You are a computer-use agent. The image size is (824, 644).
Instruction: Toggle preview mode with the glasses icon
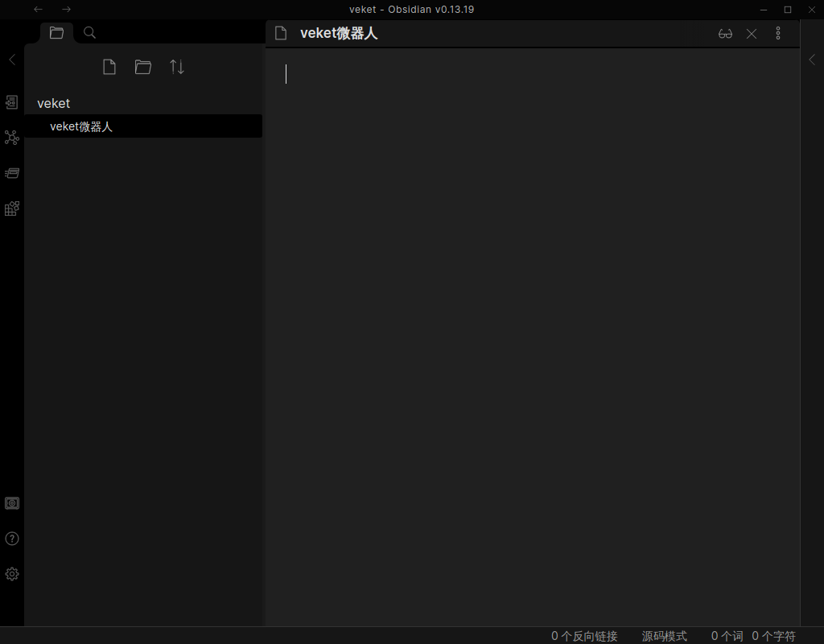(725, 34)
